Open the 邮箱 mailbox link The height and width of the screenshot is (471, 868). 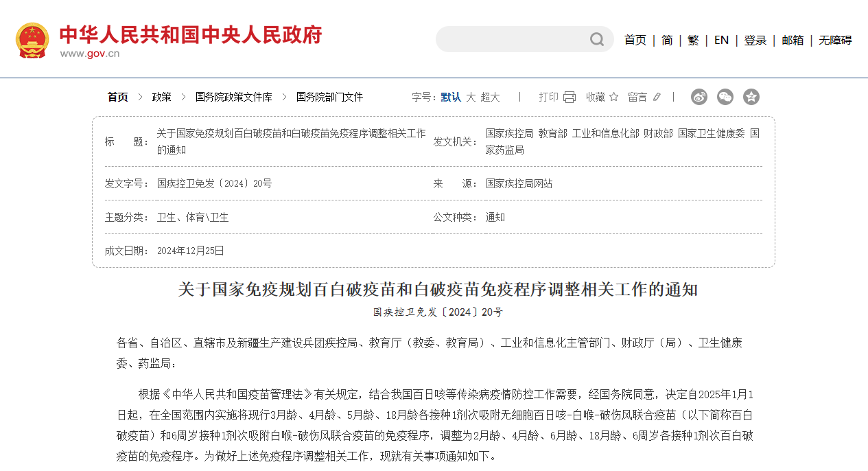793,40
